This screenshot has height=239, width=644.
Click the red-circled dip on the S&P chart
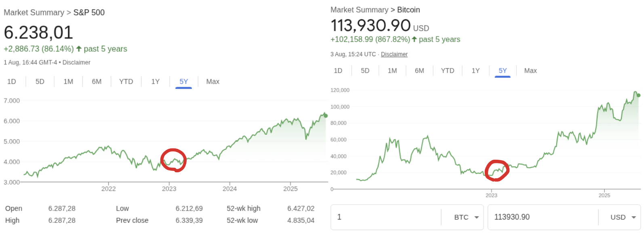pyautogui.click(x=173, y=161)
